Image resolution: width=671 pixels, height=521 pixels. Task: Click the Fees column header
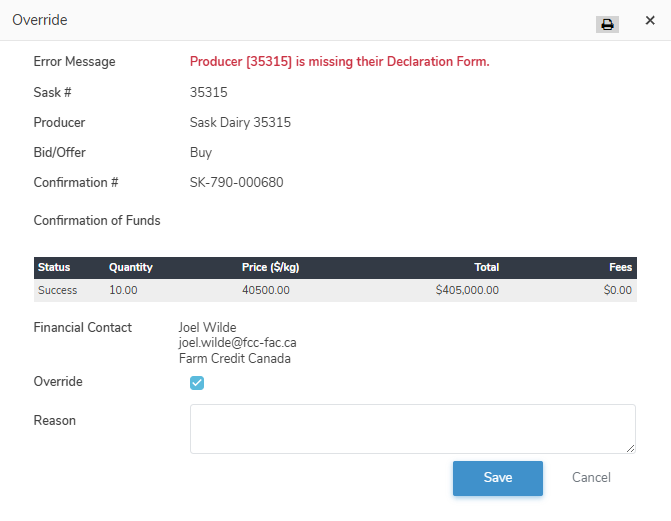tap(620, 268)
